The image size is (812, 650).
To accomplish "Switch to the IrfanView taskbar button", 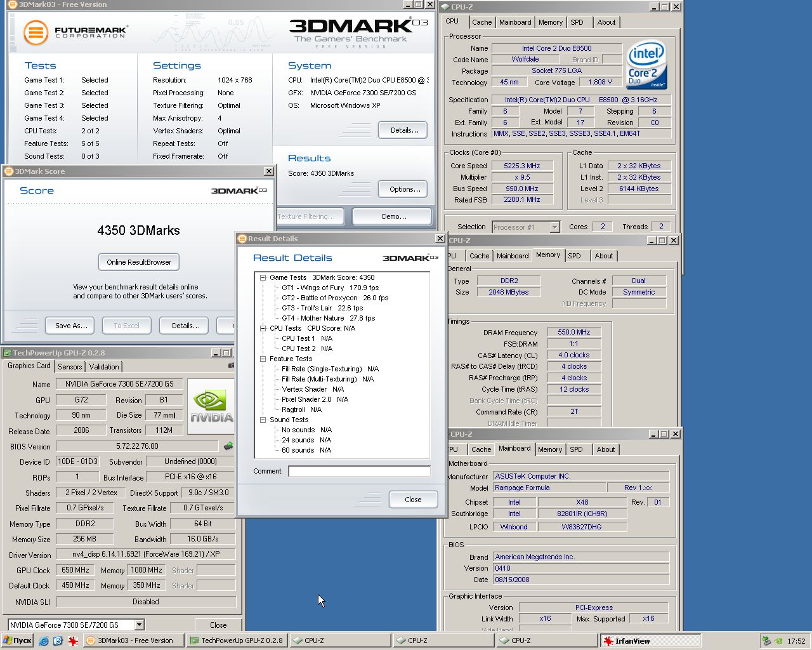I will point(650,640).
